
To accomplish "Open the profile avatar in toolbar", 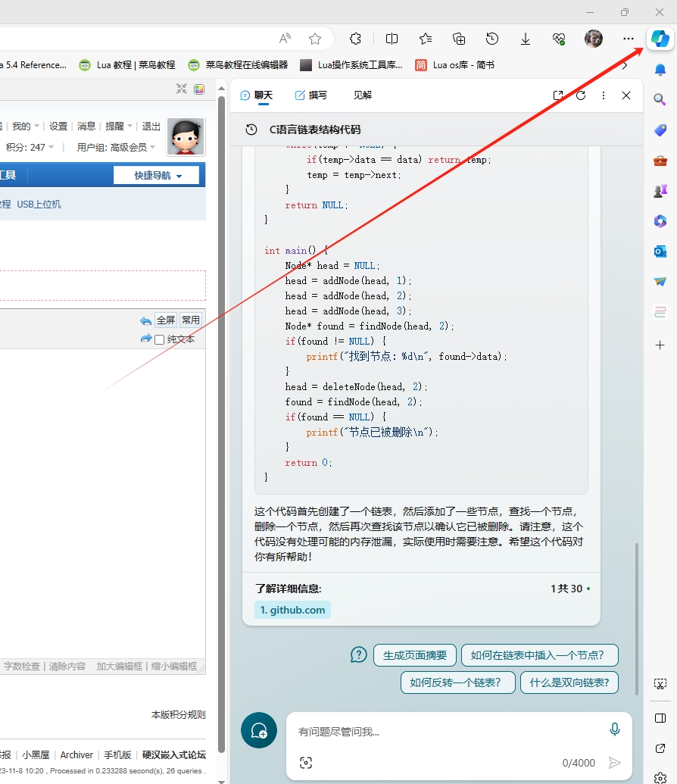I will pos(594,39).
